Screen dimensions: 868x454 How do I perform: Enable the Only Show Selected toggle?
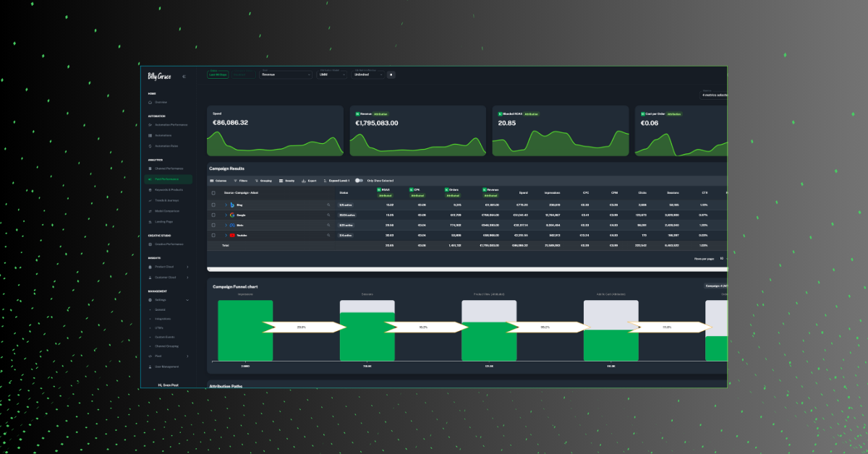pos(359,180)
